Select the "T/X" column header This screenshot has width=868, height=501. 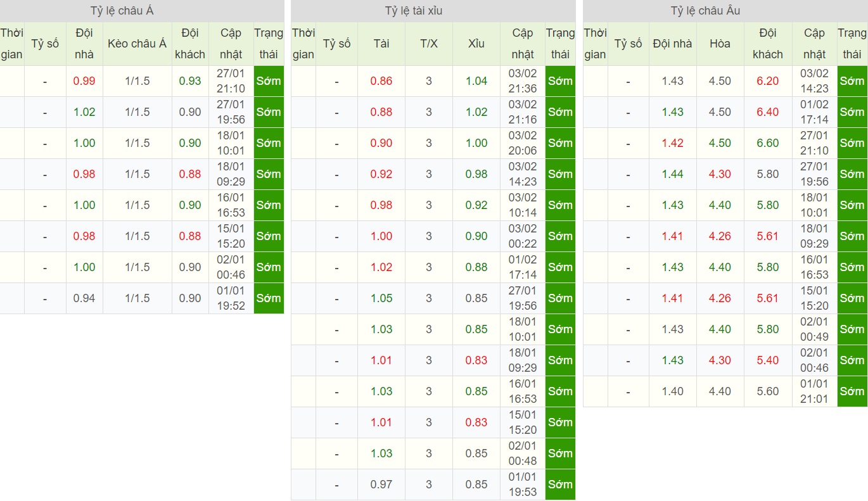[429, 44]
